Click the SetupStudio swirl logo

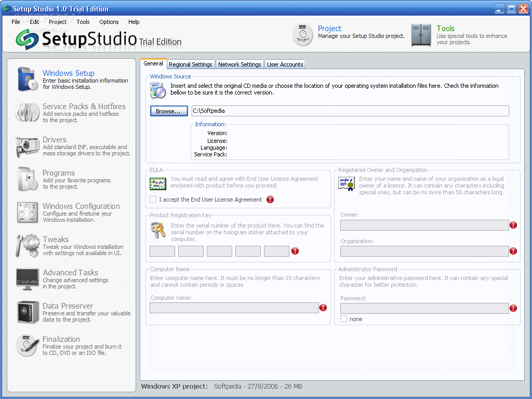coord(27,39)
